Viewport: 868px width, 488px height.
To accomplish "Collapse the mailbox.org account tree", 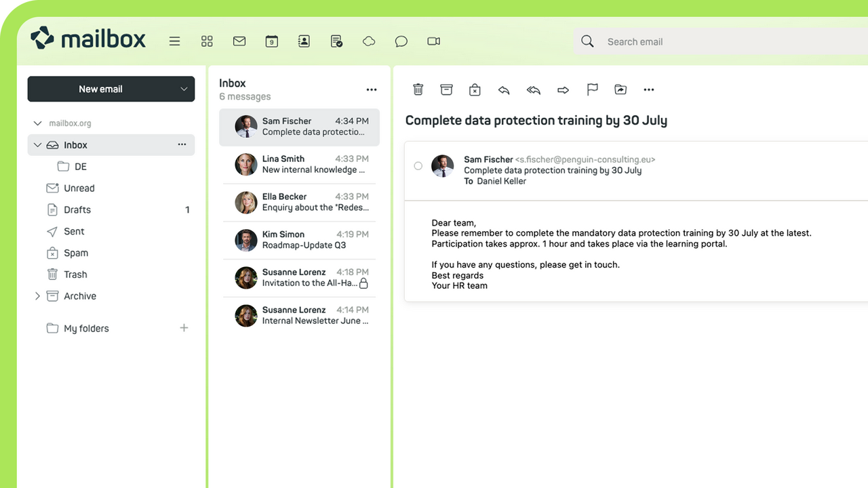I will pos(38,123).
